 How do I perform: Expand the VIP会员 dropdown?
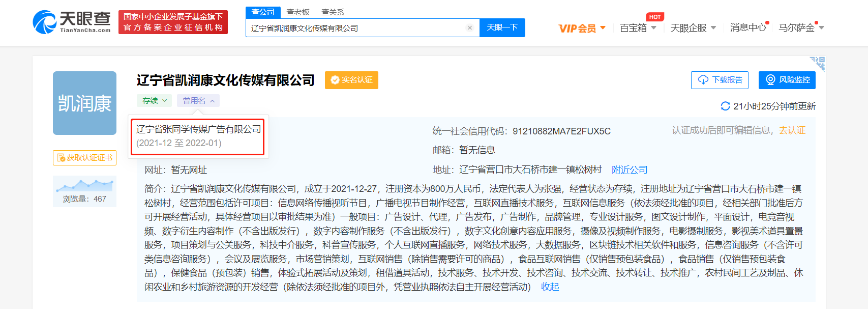click(582, 28)
